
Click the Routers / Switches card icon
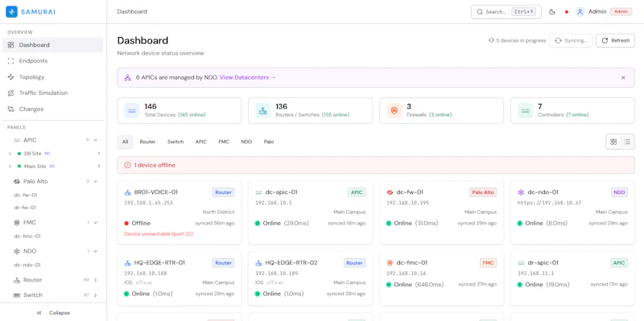[263, 110]
